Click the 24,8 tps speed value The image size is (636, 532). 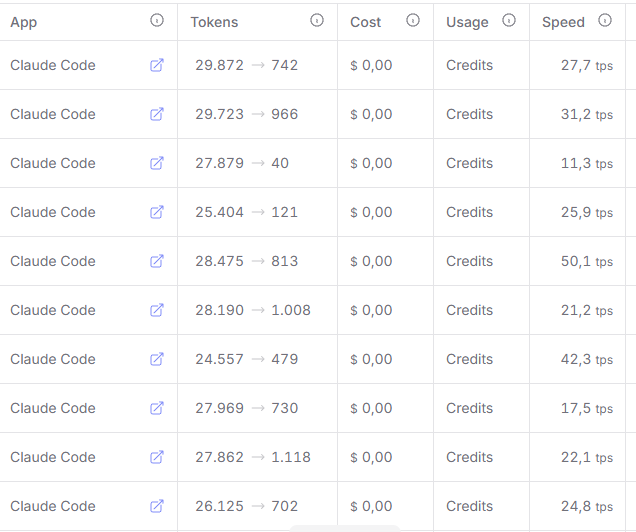[x=587, y=506]
